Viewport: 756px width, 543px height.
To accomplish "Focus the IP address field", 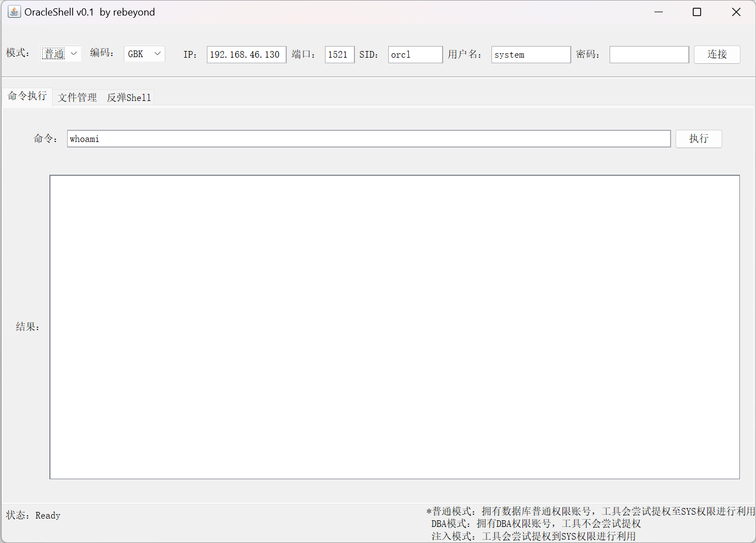I will tap(246, 54).
